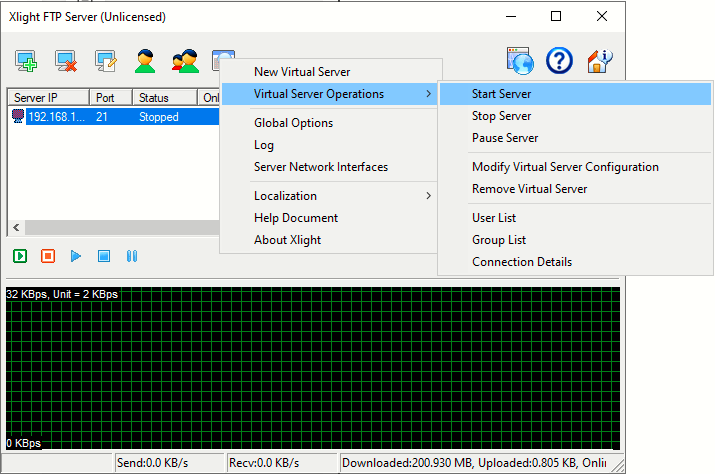Click the Remove Virtual Server toolbar icon

(x=66, y=61)
